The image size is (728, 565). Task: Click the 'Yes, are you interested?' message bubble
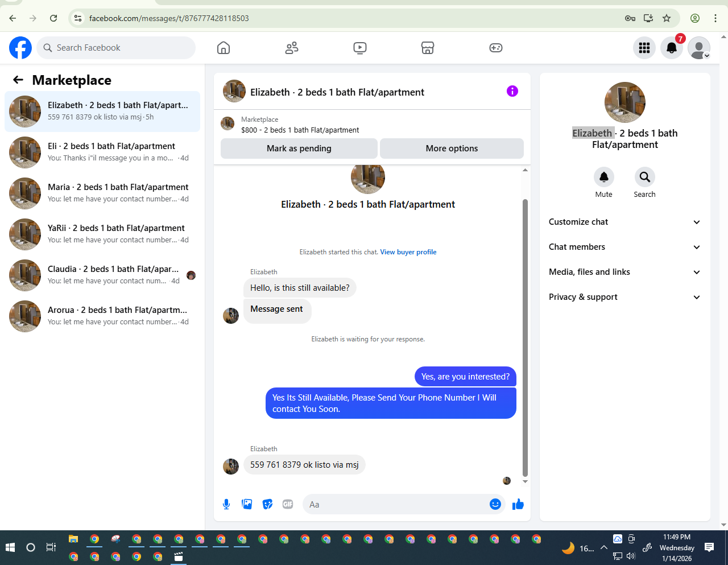[x=465, y=377]
